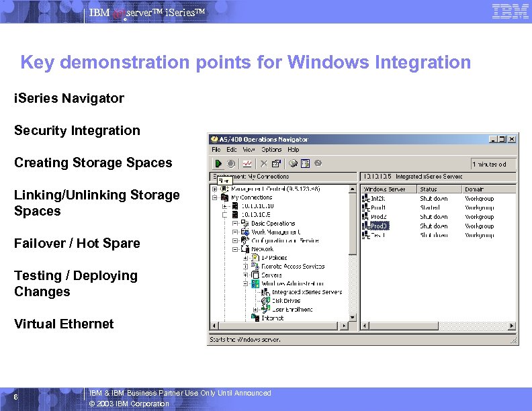532x411 pixels.
Task: Select Disk Drives tree label
Action: tap(286, 300)
